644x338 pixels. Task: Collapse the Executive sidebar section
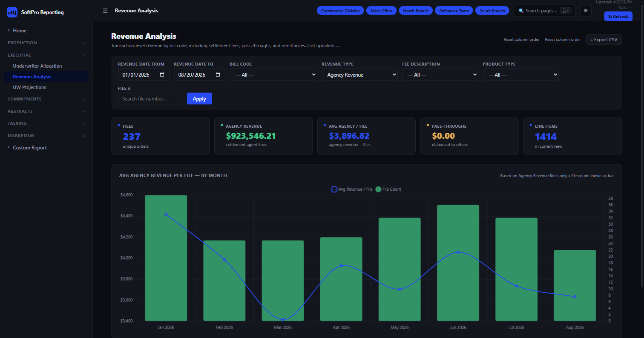[46, 55]
